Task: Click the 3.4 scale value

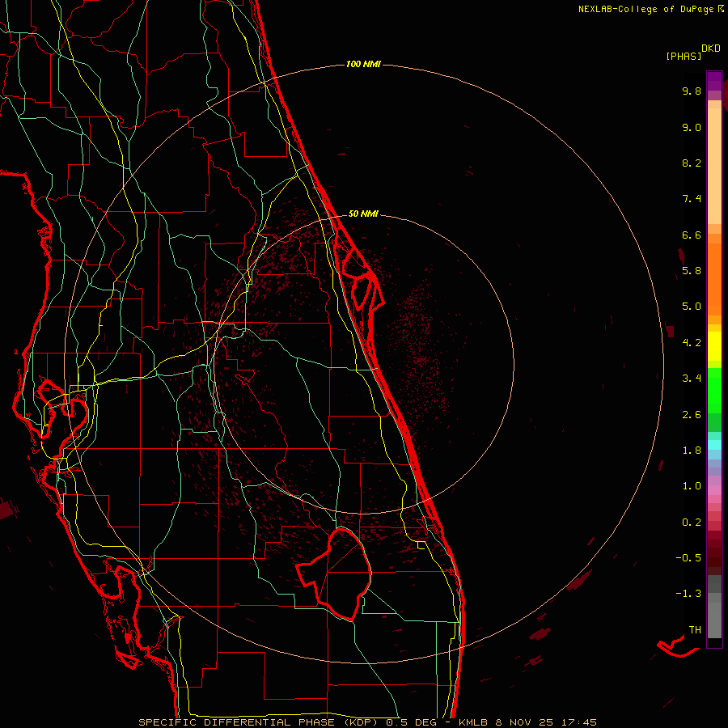Action: click(692, 379)
